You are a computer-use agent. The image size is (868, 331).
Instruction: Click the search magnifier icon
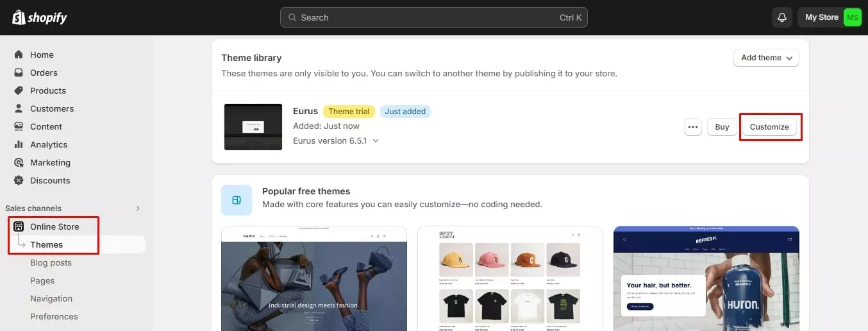point(292,17)
